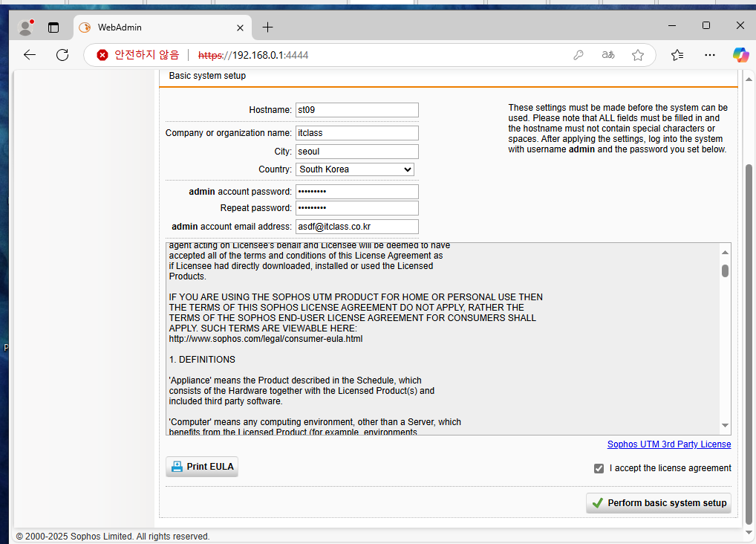Viewport: 756px width, 544px height.
Task: Click the main page scrollbar thumb
Action: 749,344
